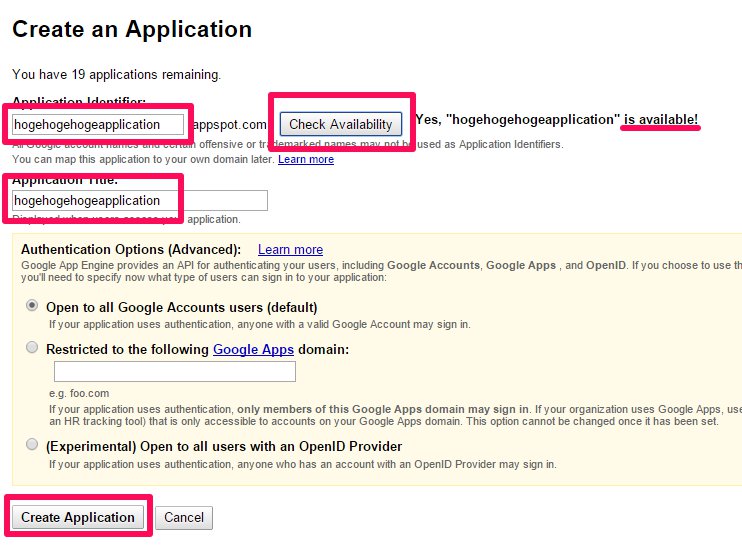Click the Check Availability button
Screen dimensions: 742x549
coord(341,124)
